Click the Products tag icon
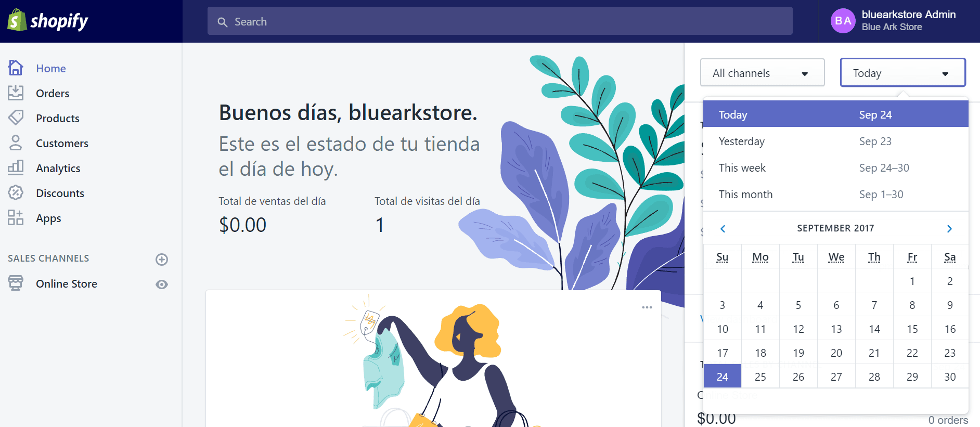 [x=16, y=118]
